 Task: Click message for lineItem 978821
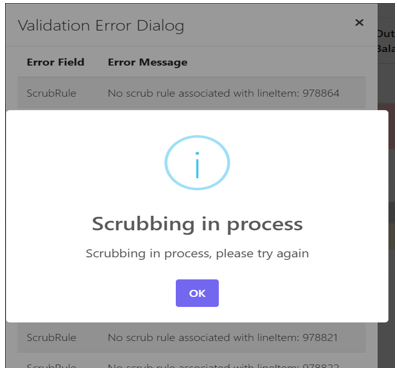[x=223, y=337]
